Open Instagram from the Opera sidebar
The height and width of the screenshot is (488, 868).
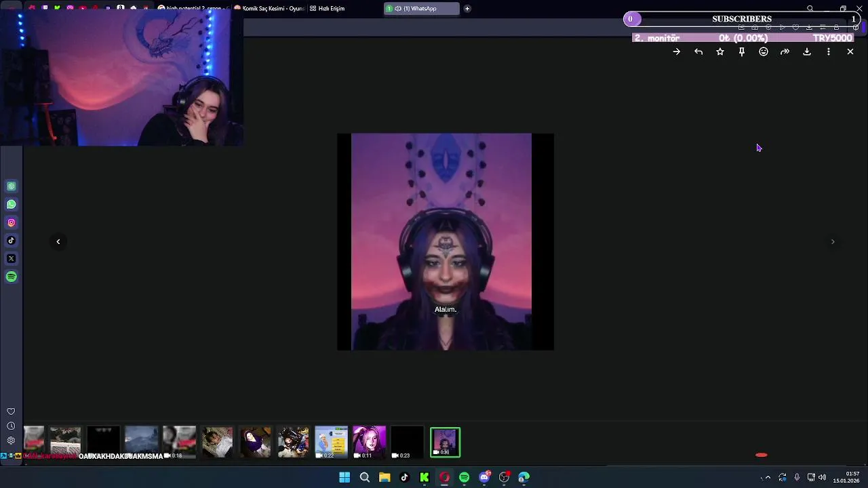(12, 222)
